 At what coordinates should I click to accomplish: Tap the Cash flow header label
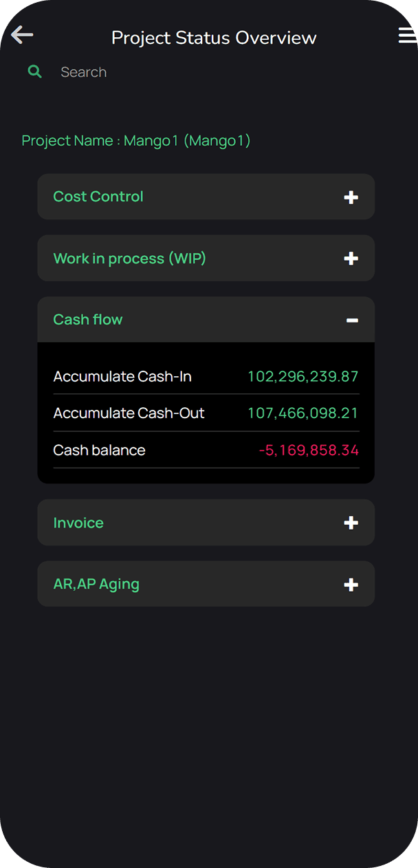pos(88,320)
